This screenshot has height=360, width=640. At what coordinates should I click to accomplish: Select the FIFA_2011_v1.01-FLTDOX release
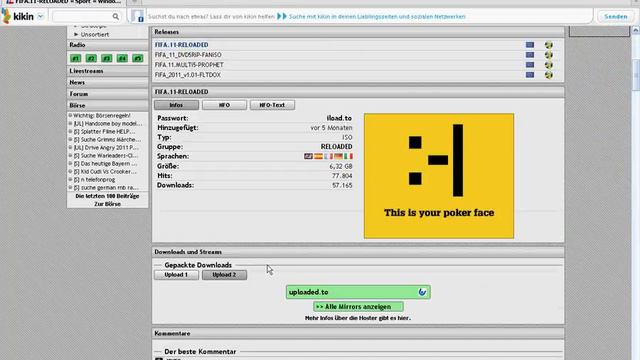point(187,75)
